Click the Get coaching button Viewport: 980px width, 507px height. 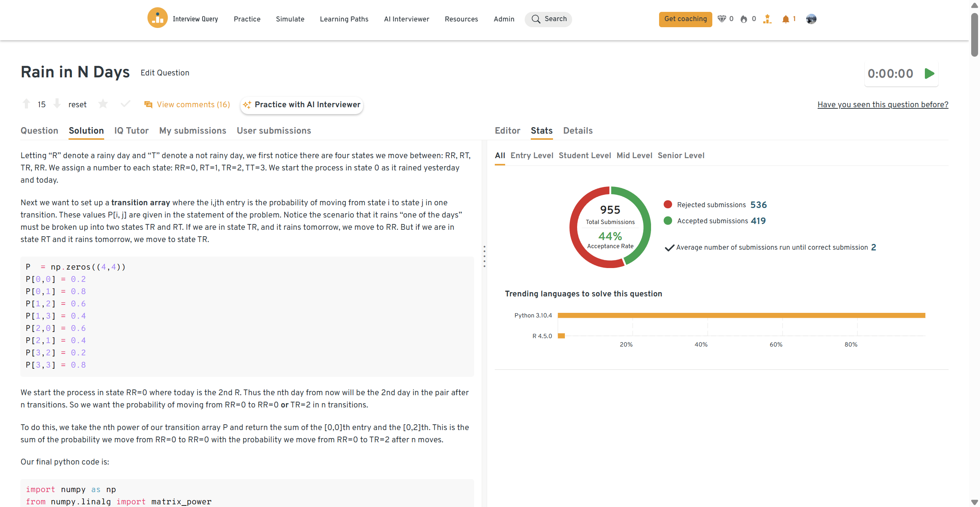pos(685,19)
